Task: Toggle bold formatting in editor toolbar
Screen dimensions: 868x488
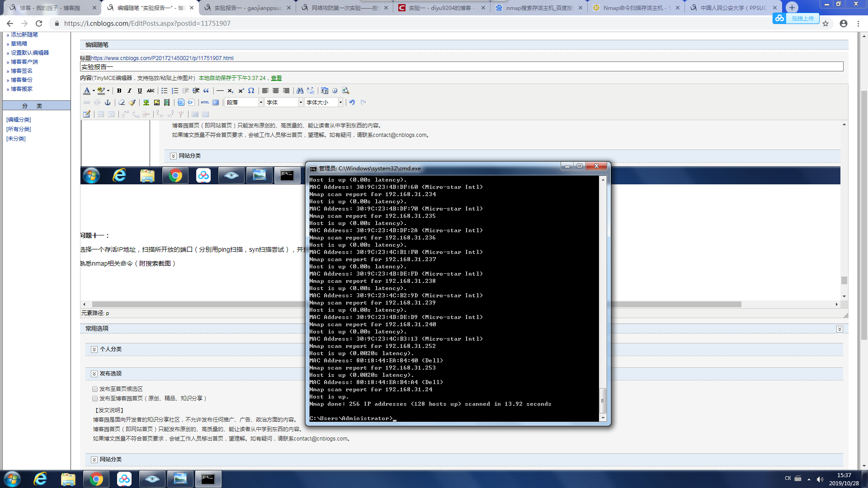Action: pos(119,91)
